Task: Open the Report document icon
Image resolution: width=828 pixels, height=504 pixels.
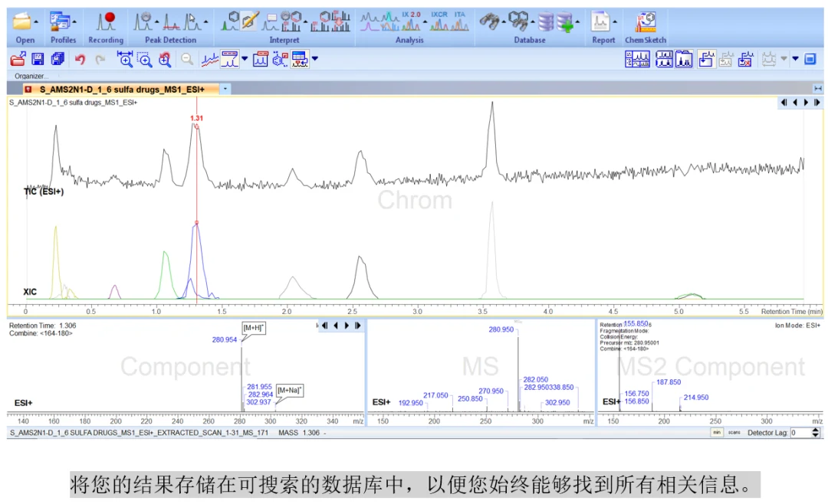Action: tap(600, 22)
